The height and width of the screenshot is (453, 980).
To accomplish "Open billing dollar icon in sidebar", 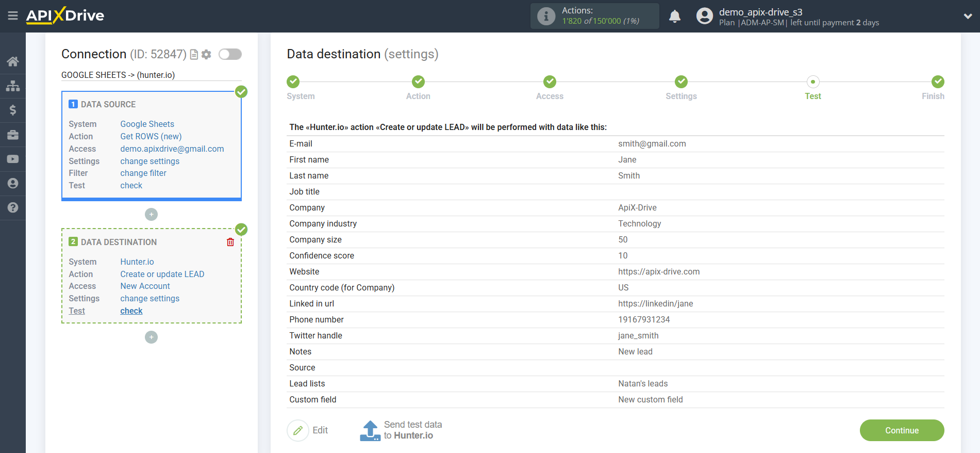I will click(13, 110).
